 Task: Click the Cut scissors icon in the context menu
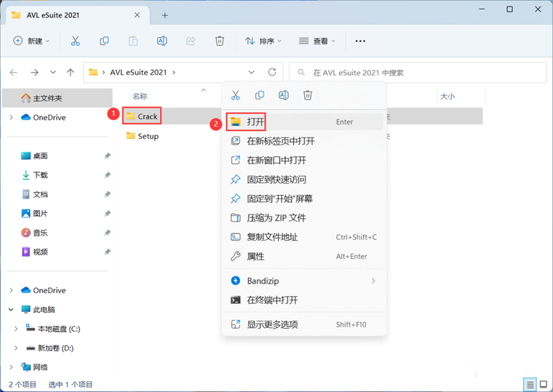pyautogui.click(x=236, y=95)
